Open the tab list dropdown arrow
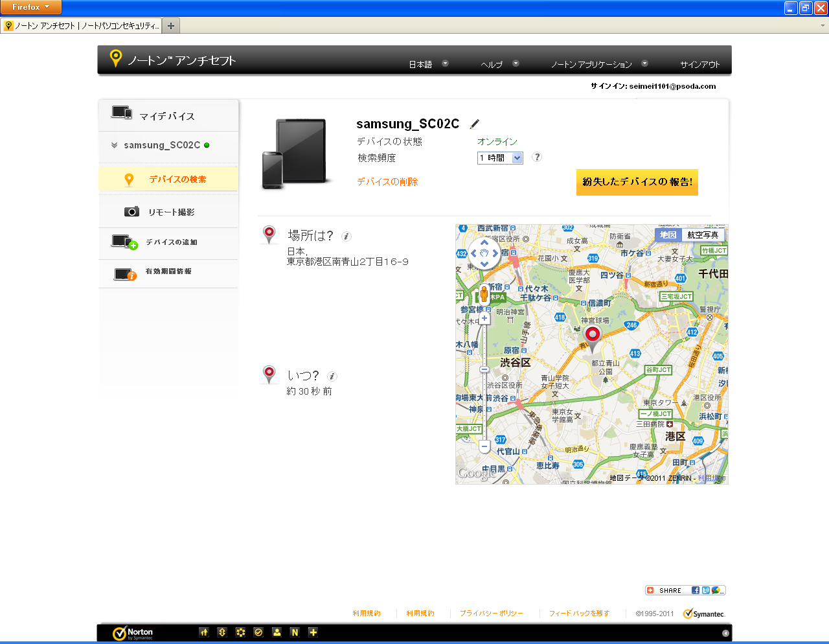Image resolution: width=829 pixels, height=644 pixels. [x=823, y=25]
